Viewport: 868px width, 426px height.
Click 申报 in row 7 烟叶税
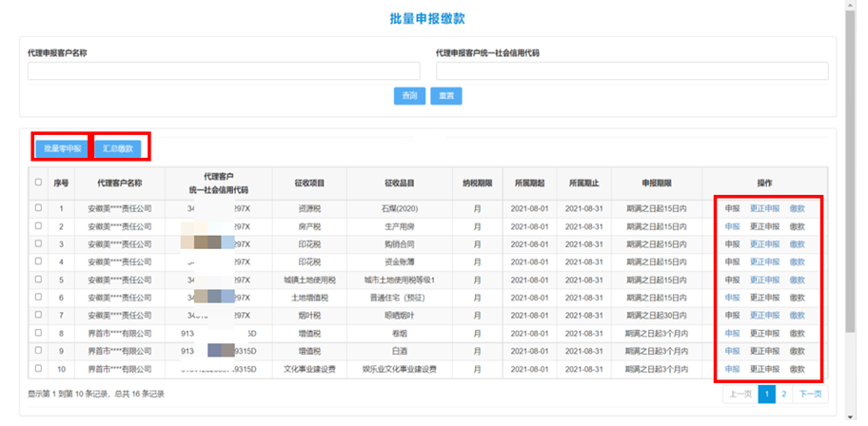[733, 316]
